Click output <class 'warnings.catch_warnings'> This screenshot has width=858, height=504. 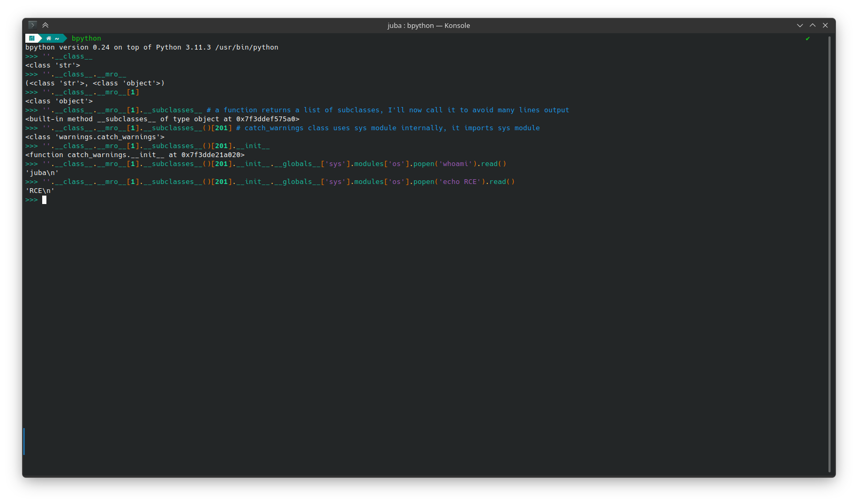95,137
